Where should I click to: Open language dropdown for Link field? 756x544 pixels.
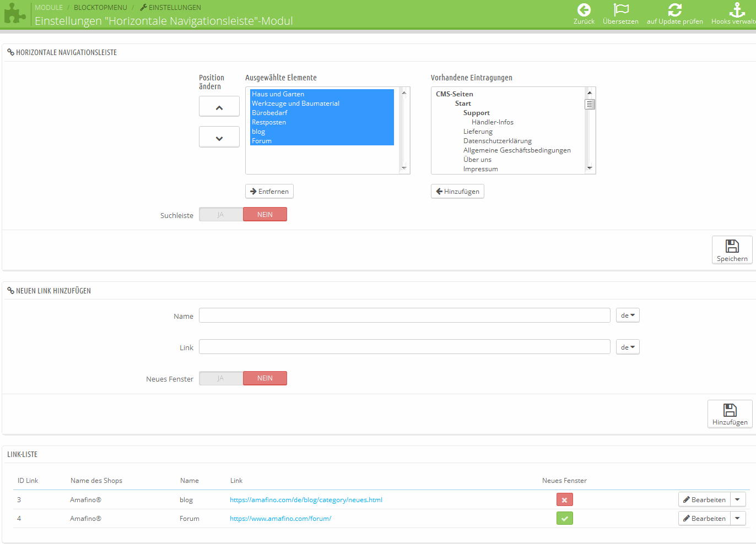point(628,347)
